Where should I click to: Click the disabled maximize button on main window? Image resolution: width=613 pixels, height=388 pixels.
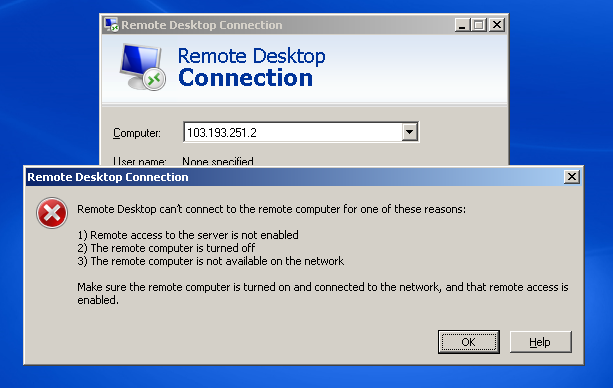[x=479, y=25]
